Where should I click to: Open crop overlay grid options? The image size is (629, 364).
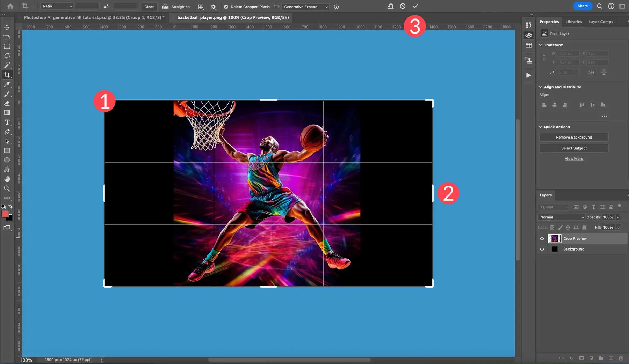[x=201, y=7]
